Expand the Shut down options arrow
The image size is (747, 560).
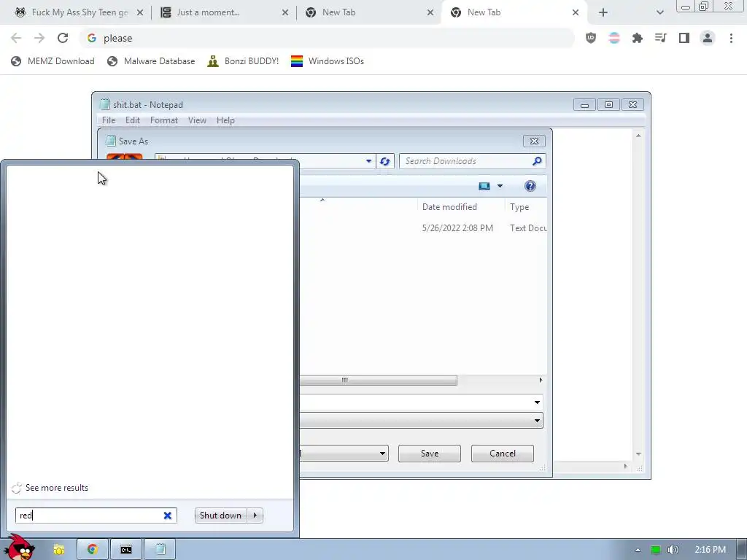(x=255, y=516)
